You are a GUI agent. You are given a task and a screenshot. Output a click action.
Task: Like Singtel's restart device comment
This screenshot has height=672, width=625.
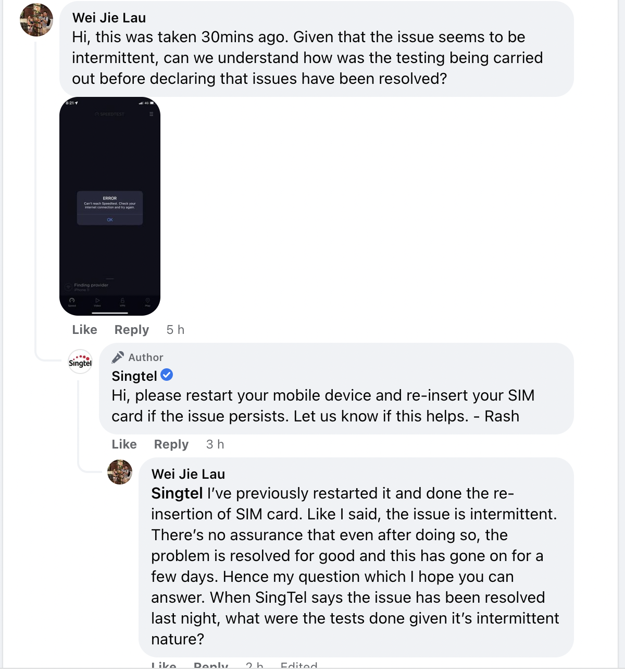click(124, 444)
